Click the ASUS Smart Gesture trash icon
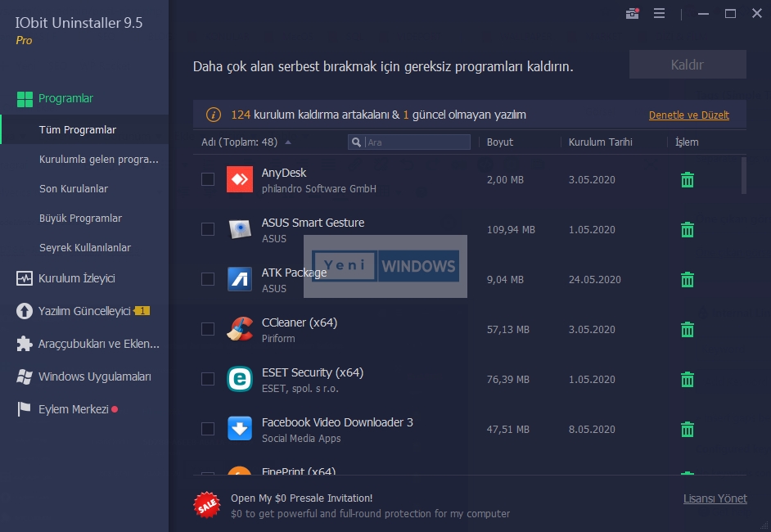The image size is (771, 532). pos(687,230)
